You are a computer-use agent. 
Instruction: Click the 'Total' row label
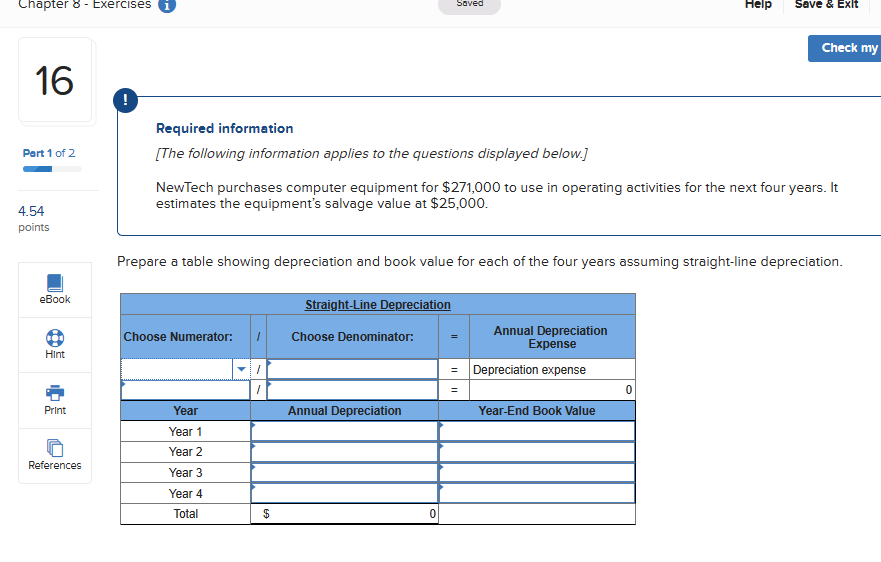pyautogui.click(x=185, y=514)
